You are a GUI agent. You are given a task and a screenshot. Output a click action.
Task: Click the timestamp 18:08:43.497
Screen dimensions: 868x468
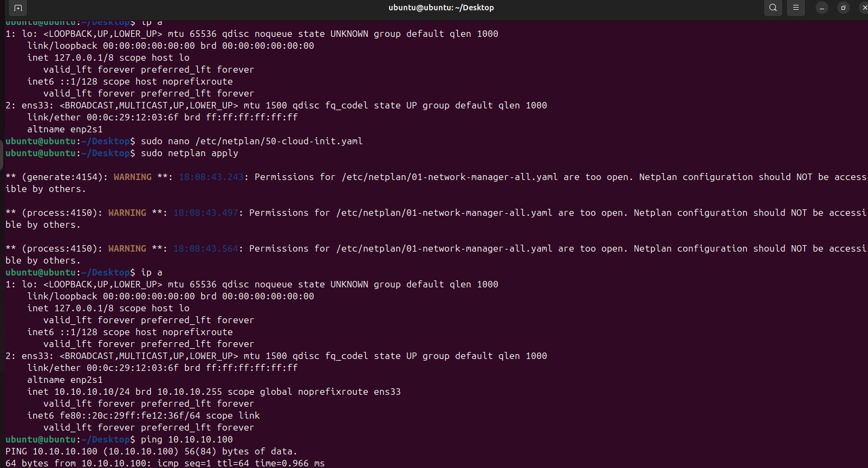[206, 213]
